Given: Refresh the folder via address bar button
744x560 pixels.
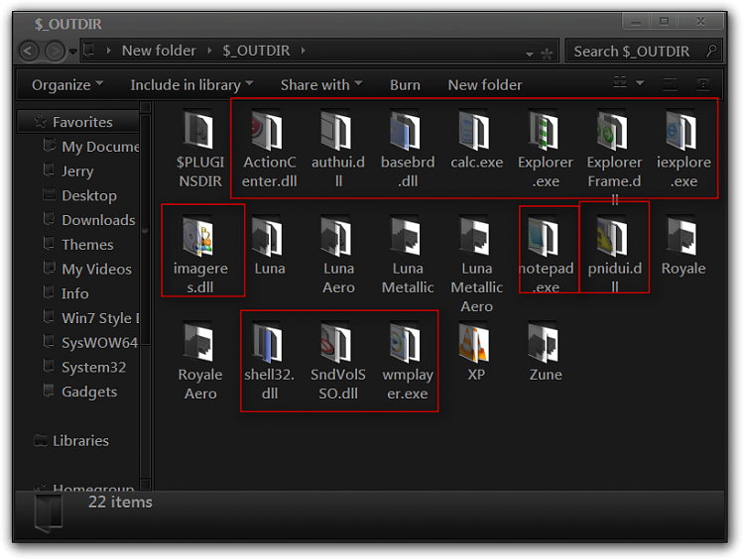Looking at the screenshot, I should (547, 54).
